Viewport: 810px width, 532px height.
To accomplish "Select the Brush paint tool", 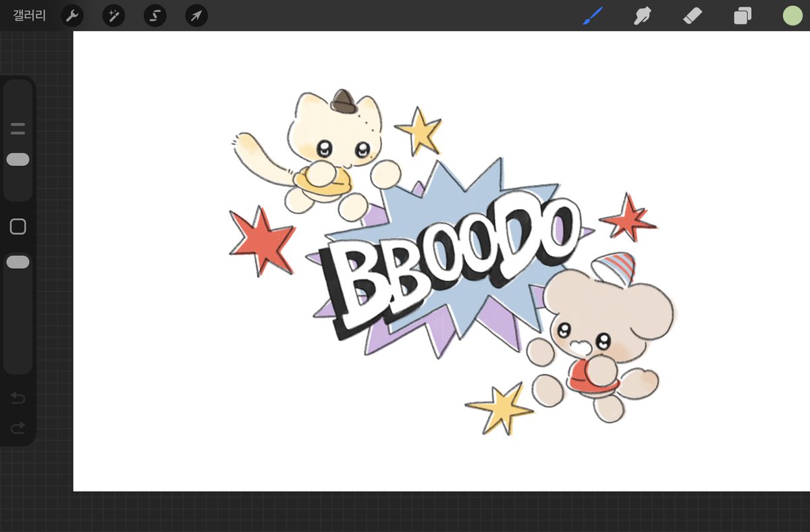I will [592, 16].
